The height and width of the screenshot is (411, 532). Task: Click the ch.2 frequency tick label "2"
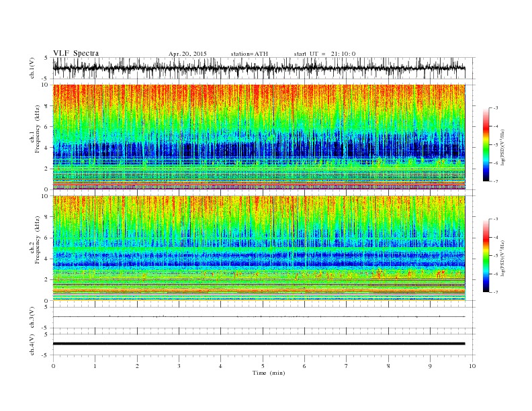point(47,280)
